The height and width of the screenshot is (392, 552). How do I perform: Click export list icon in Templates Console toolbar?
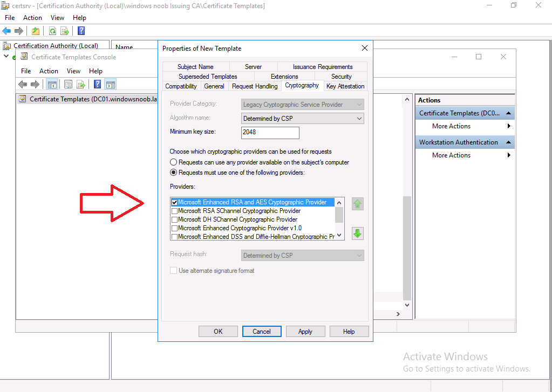(81, 85)
